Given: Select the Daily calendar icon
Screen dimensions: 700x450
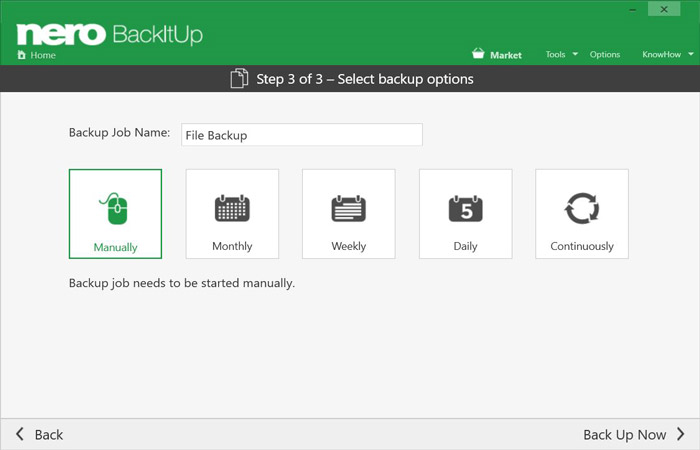Looking at the screenshot, I should [x=466, y=209].
